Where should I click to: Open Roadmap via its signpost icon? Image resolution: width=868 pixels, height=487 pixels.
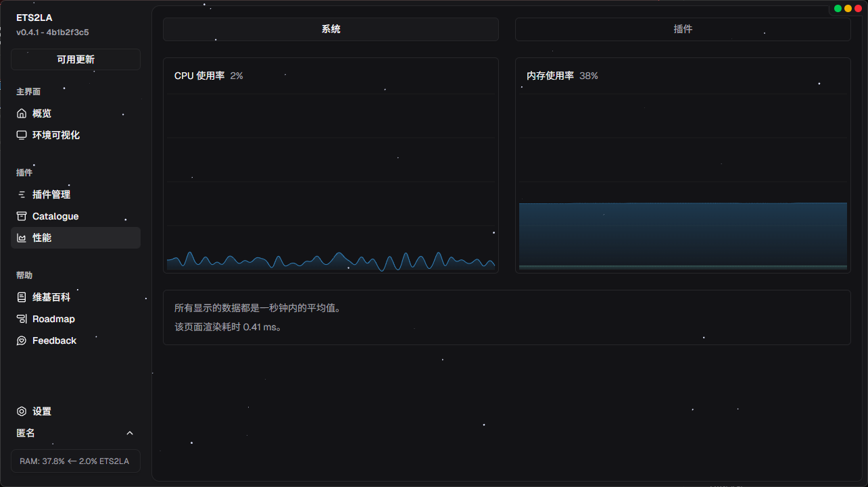coord(22,319)
